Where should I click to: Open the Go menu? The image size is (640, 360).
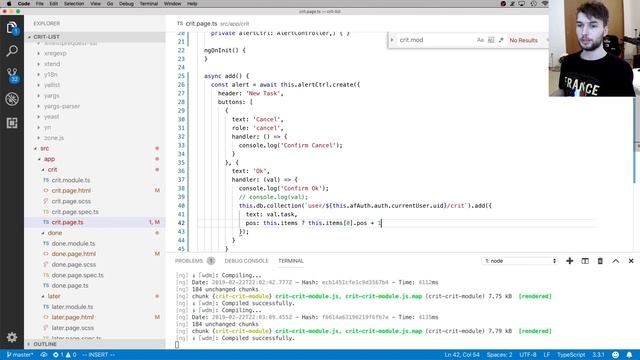click(110, 4)
